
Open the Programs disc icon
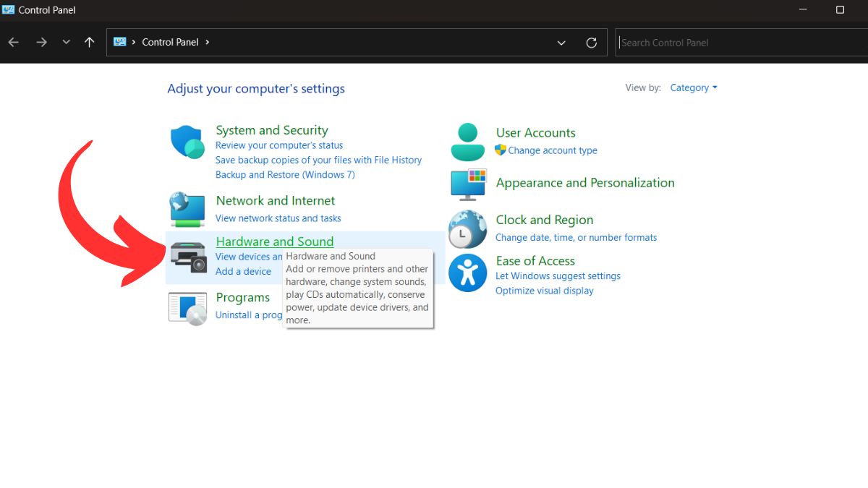click(187, 308)
